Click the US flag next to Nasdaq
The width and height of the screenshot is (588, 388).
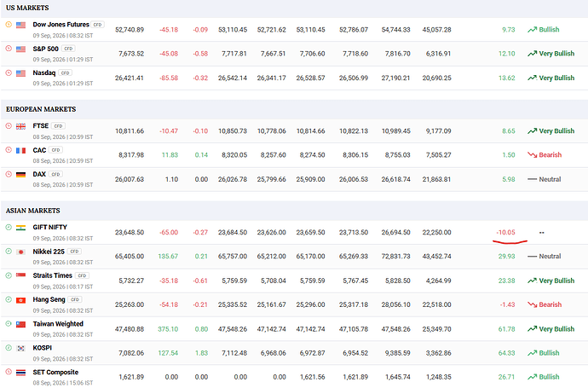coord(20,73)
